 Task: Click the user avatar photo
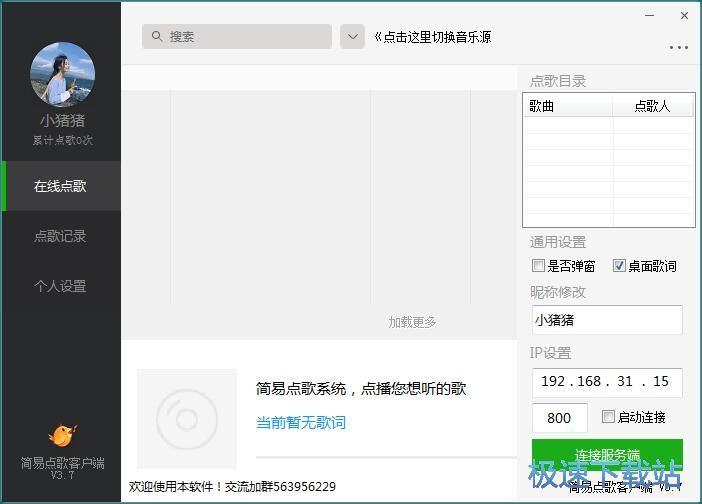pos(63,74)
